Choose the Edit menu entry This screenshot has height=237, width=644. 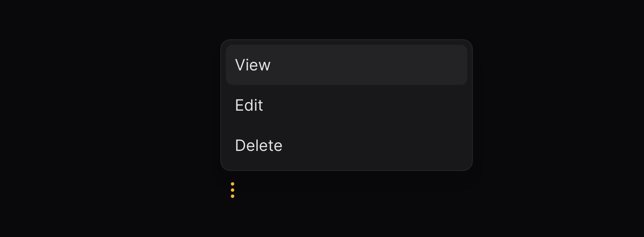[347, 105]
